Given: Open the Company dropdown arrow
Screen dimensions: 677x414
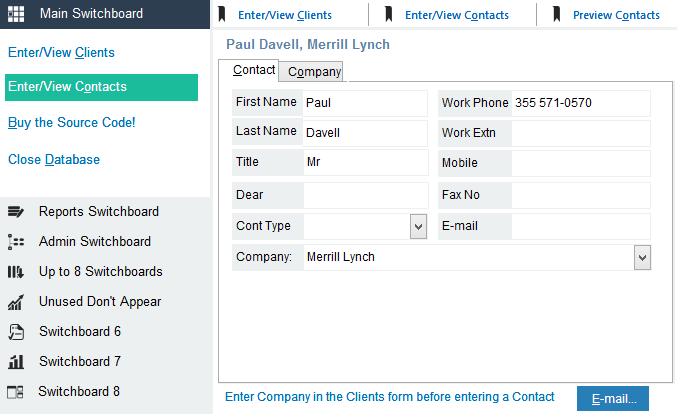Looking at the screenshot, I should tap(642, 258).
